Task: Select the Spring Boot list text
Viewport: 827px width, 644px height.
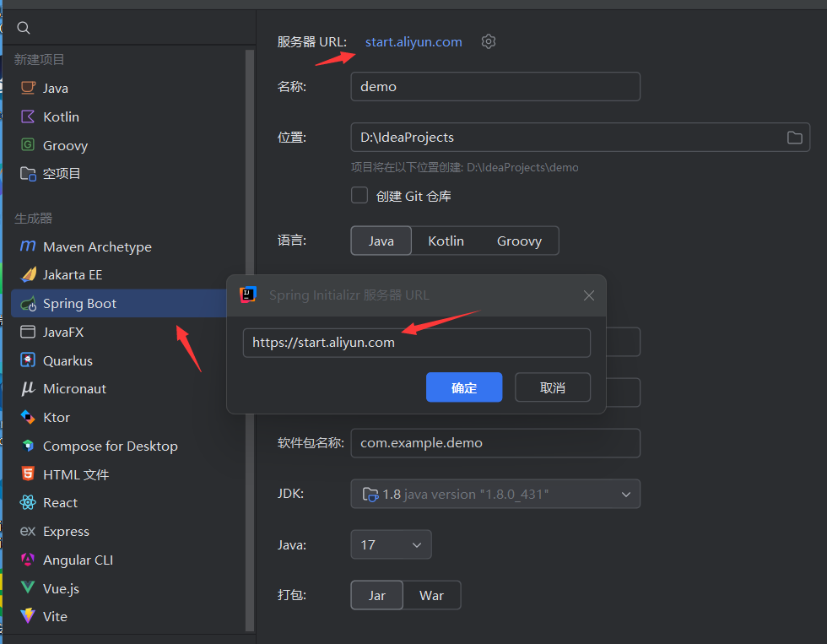Action: click(x=79, y=304)
